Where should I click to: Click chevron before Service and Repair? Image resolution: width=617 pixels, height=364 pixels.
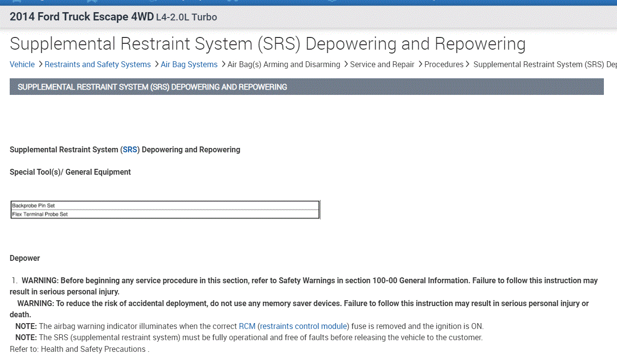click(345, 64)
